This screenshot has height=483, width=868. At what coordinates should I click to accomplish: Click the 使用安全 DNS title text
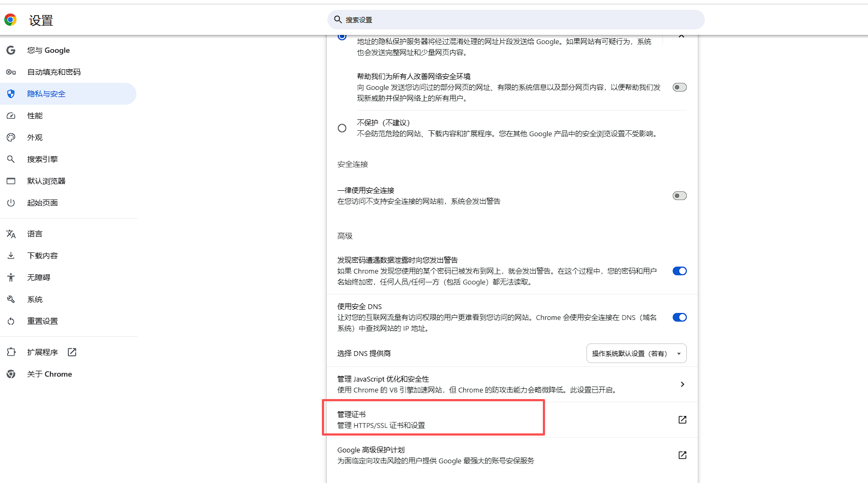360,306
